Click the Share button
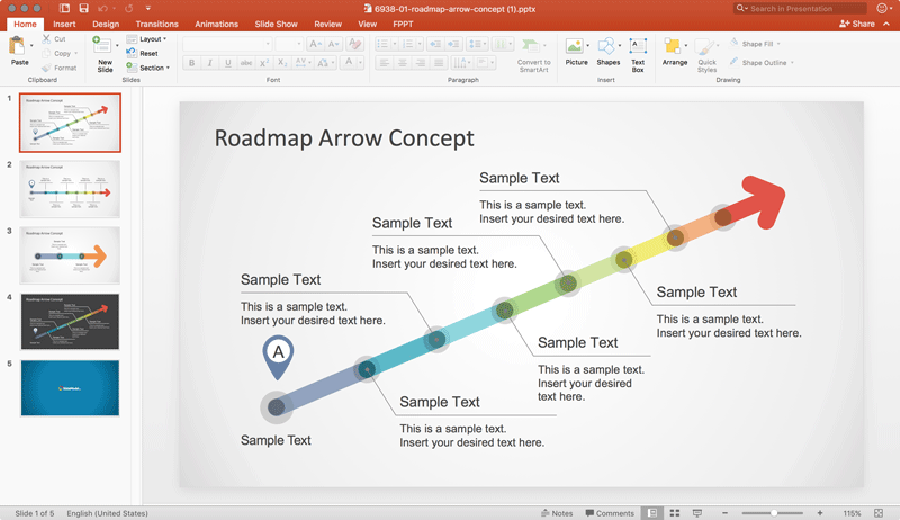 (x=856, y=24)
